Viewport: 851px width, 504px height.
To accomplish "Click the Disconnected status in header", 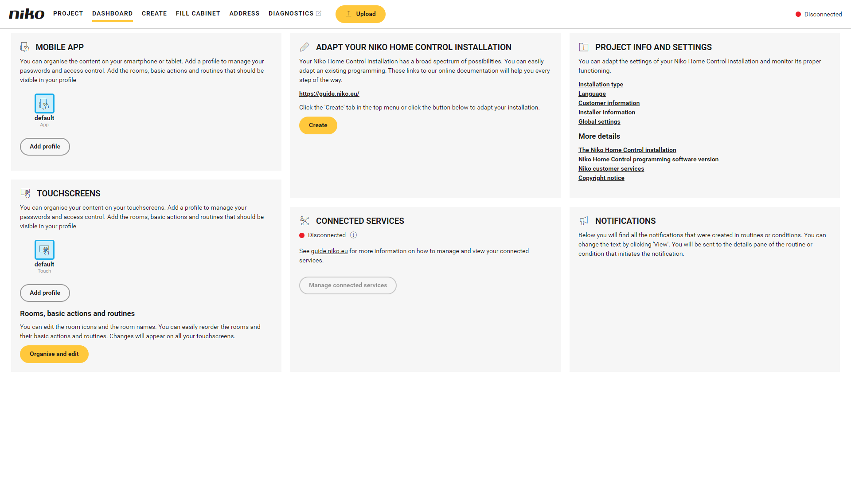I will 823,14.
